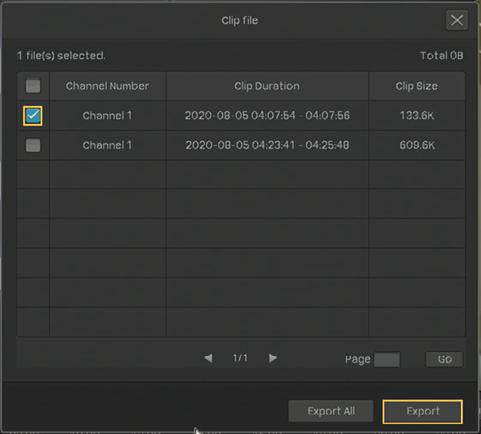Screen dimensions: 481x434
Task: Click the Clip Duration column header
Action: 267,86
